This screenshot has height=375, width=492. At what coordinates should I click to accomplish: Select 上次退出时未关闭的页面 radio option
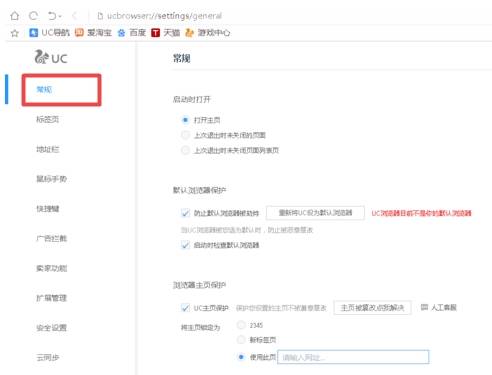185,135
